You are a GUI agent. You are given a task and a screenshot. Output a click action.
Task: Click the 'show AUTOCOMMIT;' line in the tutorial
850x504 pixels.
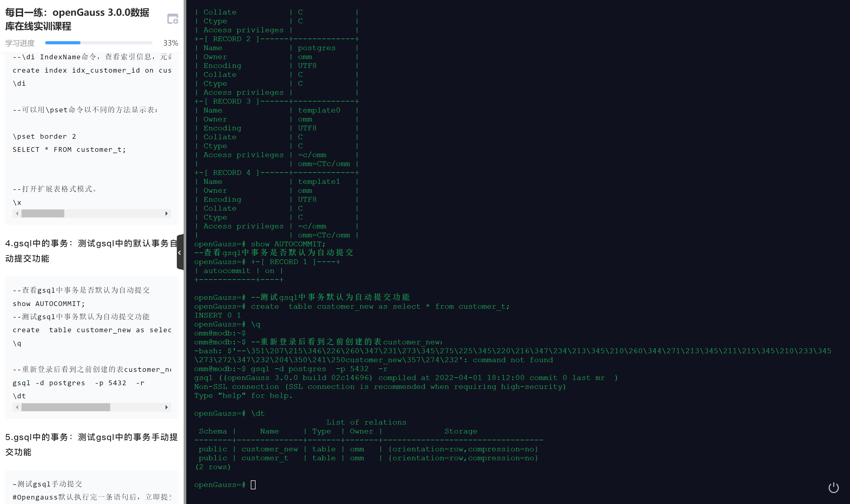pyautogui.click(x=49, y=304)
